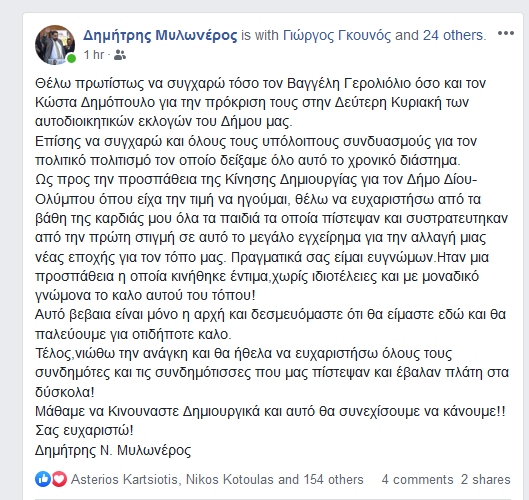Open Asterios Kartsiotis from the reactions list
The image size is (529, 500).
(124, 479)
